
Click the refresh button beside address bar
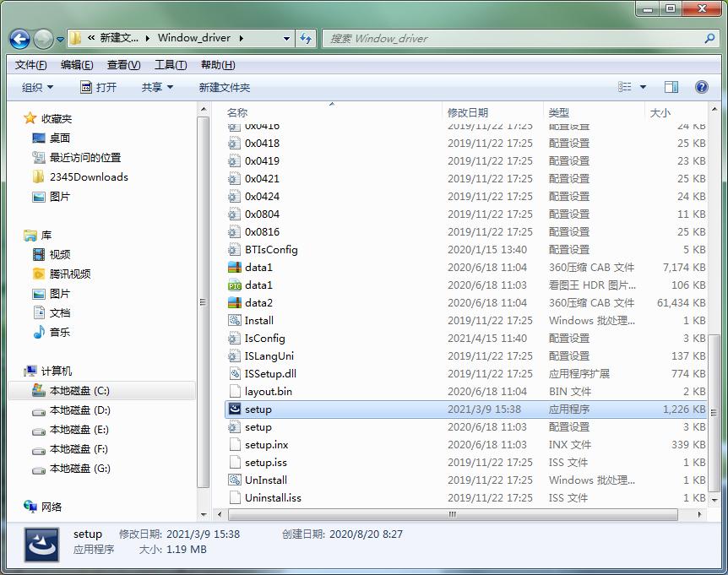coord(306,39)
